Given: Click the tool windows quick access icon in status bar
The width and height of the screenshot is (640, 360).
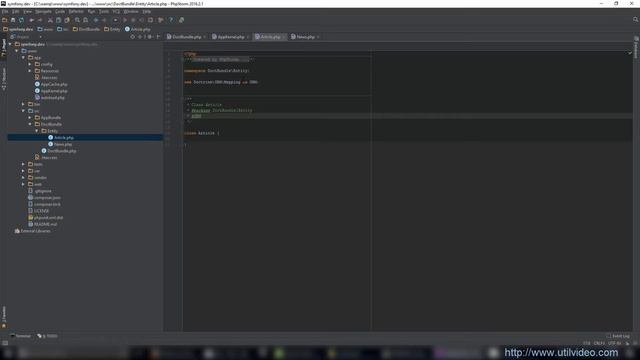Looking at the screenshot, I should tap(4, 343).
